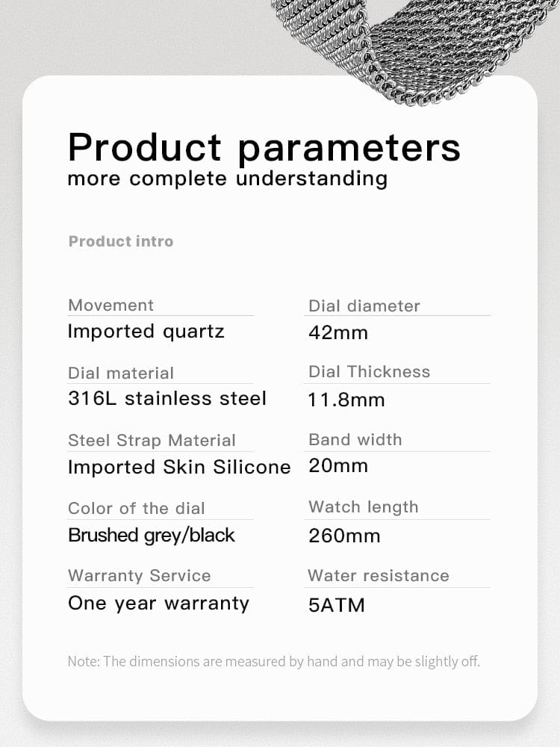The height and width of the screenshot is (747, 560).
Task: Select the "316L stainless steel" value
Action: point(167,398)
